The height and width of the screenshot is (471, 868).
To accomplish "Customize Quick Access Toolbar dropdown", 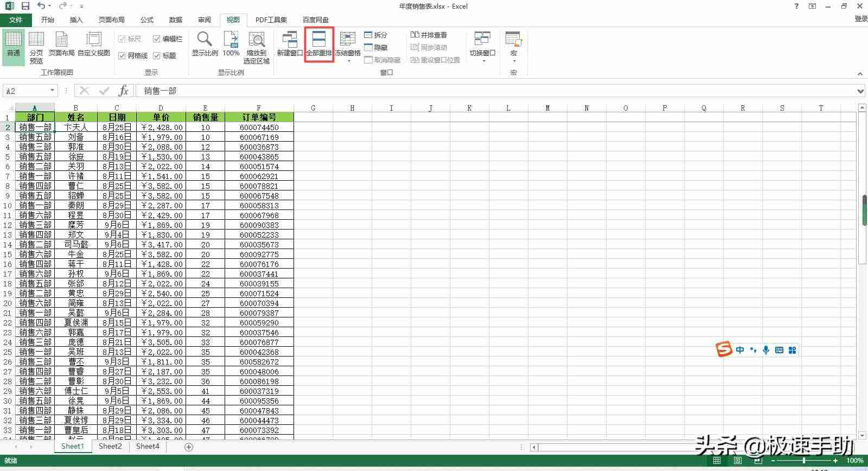I will tap(81, 6).
